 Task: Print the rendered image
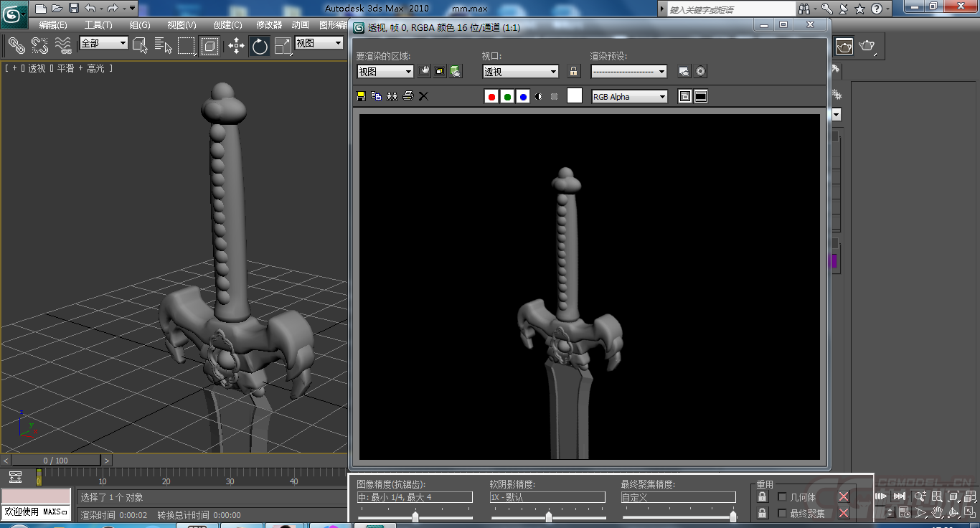(x=407, y=95)
